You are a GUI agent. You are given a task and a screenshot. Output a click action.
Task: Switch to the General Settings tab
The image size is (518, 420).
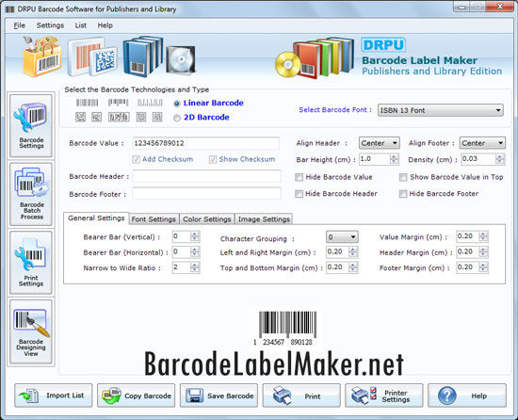tap(96, 218)
